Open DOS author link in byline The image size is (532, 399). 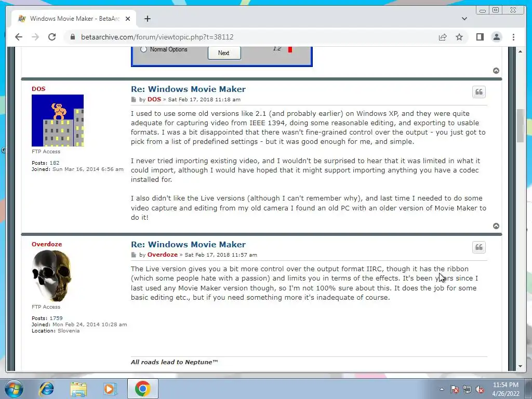(x=154, y=99)
